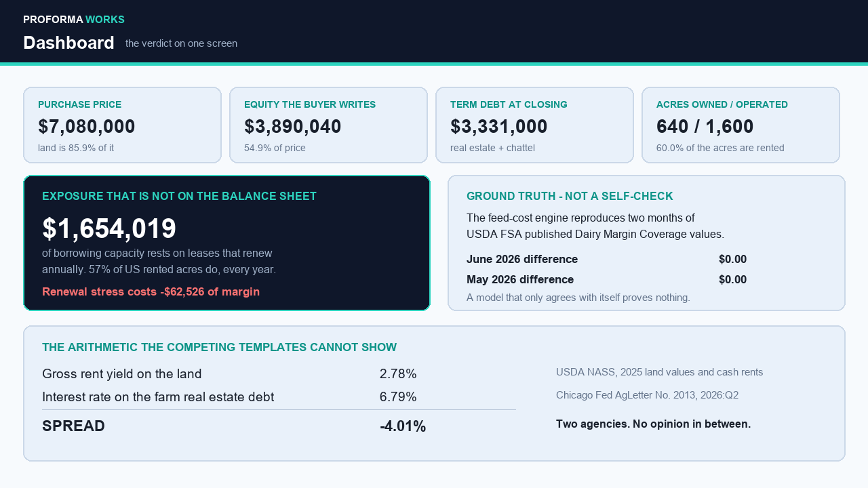
Task: Open the Acres Owned / Operated card
Action: pos(741,125)
